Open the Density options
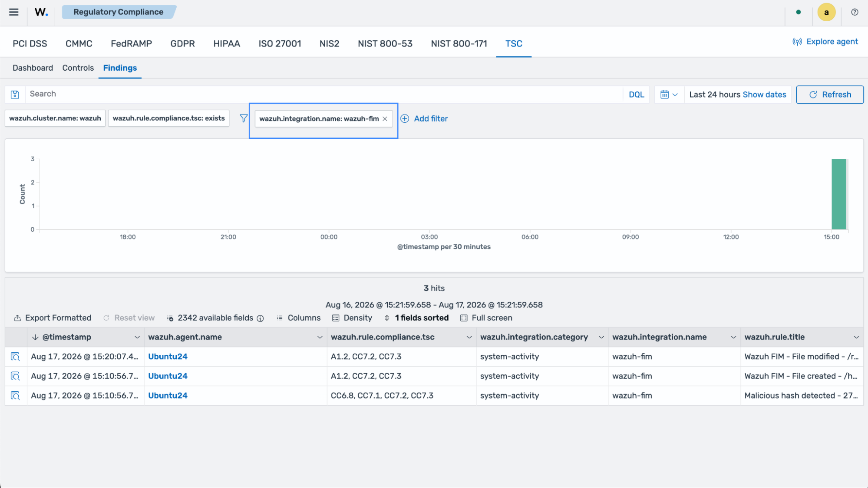 352,318
